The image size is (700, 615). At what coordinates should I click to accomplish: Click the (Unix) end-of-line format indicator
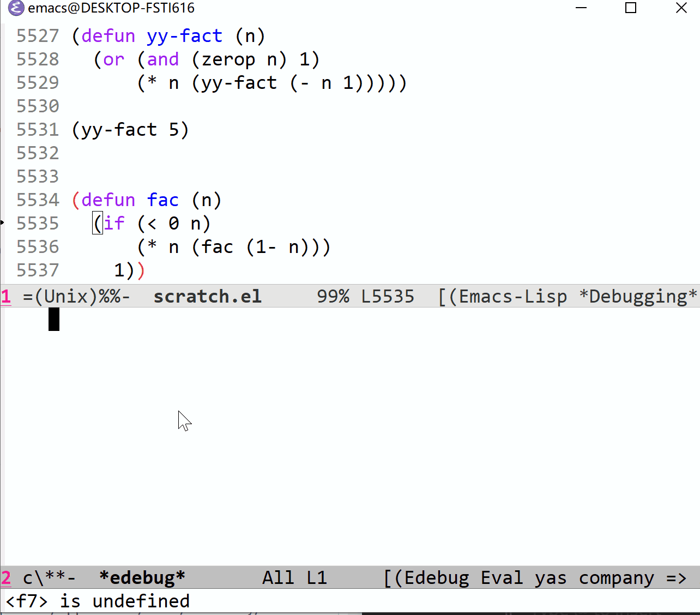65,297
